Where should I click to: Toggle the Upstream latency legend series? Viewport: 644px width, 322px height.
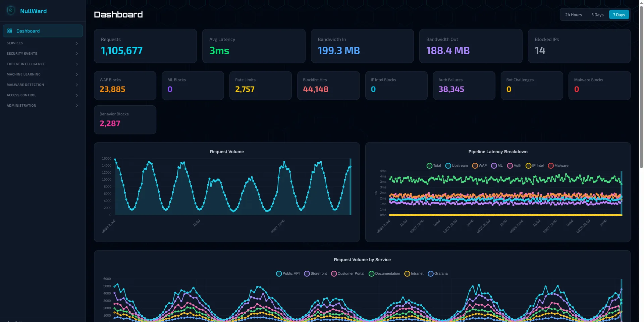click(x=457, y=166)
